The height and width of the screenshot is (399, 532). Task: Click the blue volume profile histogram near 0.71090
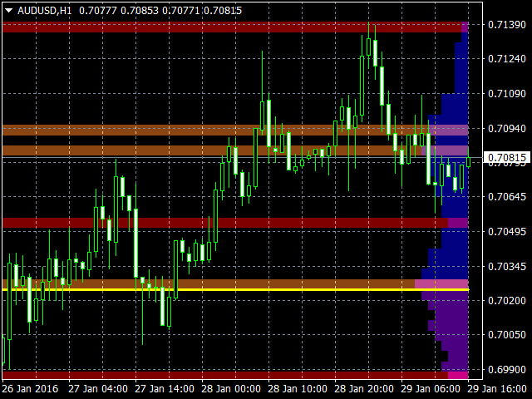click(x=455, y=104)
